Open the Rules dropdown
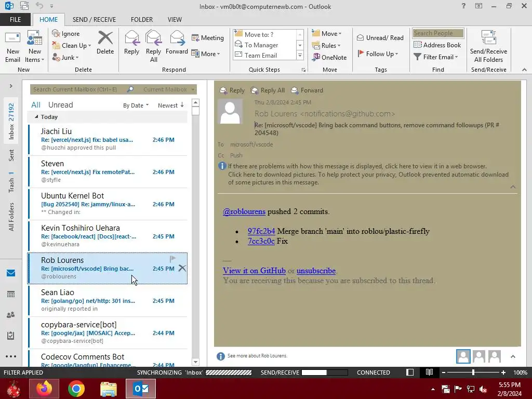This screenshot has width=532, height=399. (326, 46)
